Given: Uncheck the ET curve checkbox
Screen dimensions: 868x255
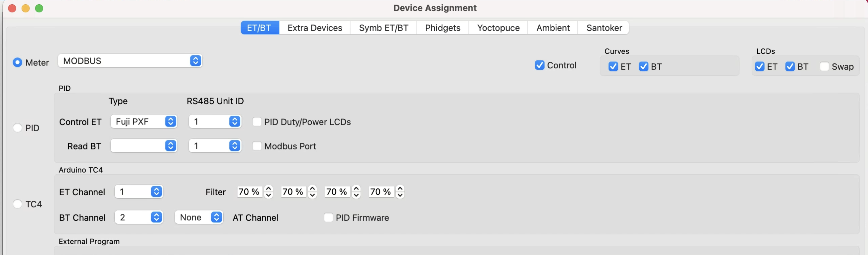Looking at the screenshot, I should coord(612,67).
